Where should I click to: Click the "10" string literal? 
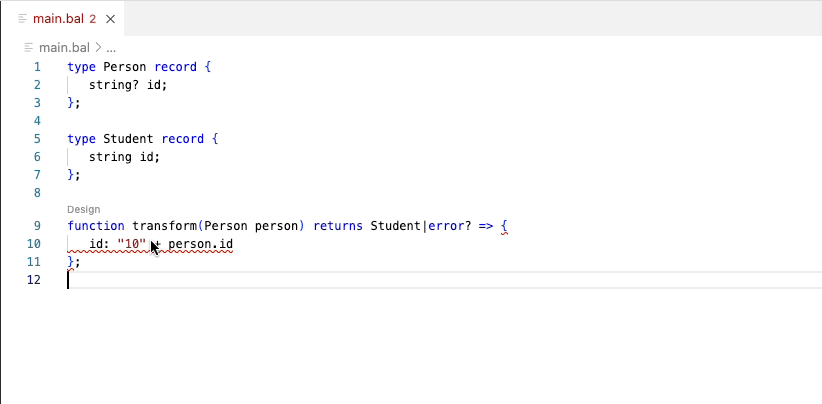[132, 244]
